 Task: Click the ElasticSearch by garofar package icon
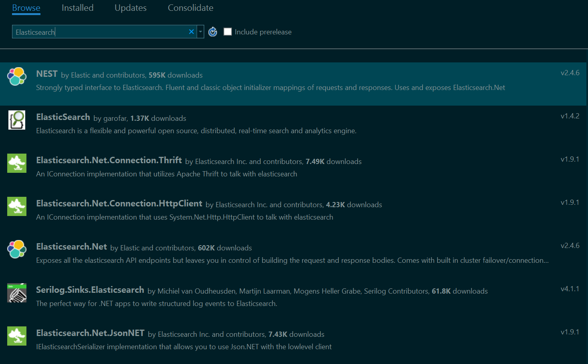[x=17, y=120]
